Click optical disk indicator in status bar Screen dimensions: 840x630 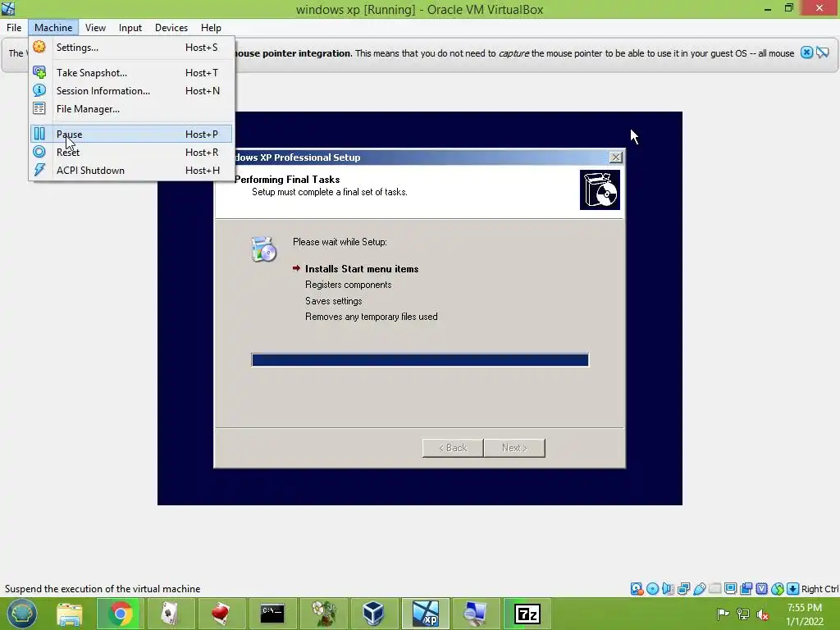click(652, 589)
